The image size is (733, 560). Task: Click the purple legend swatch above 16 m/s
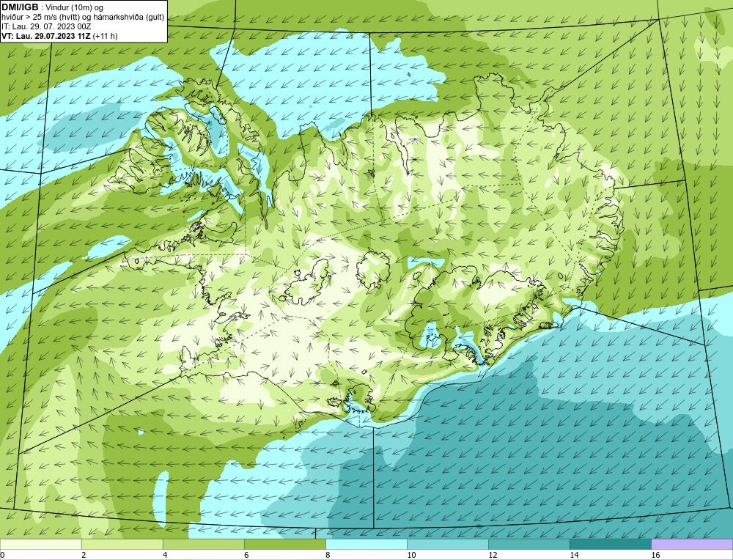[x=692, y=544]
